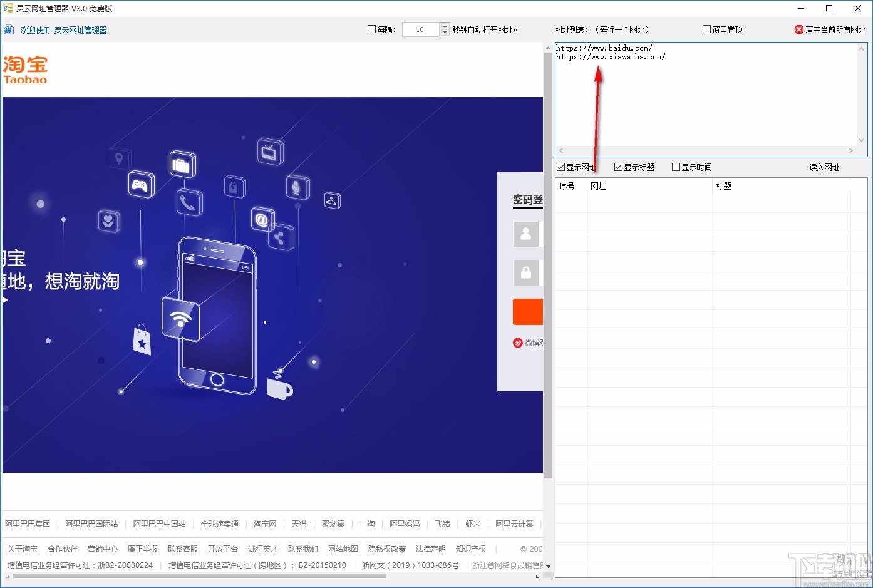Click the URL list box right scroll arrow
This screenshot has height=588, width=873.
click(x=850, y=150)
